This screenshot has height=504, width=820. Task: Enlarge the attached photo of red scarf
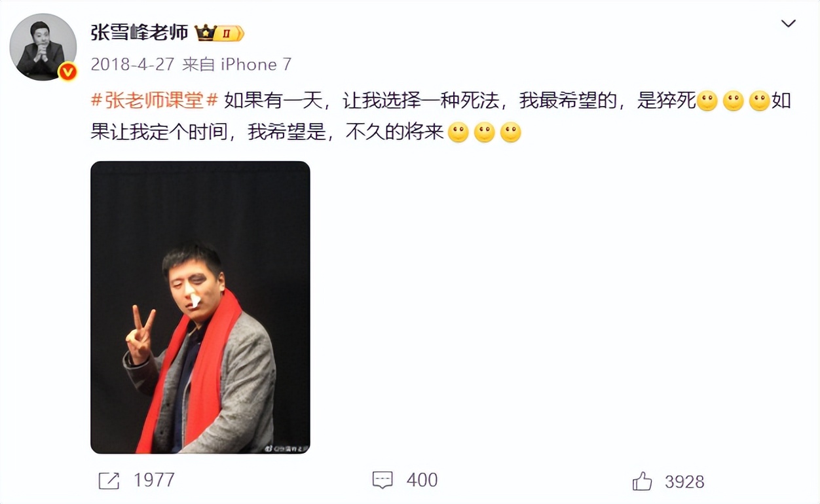[x=200, y=308]
